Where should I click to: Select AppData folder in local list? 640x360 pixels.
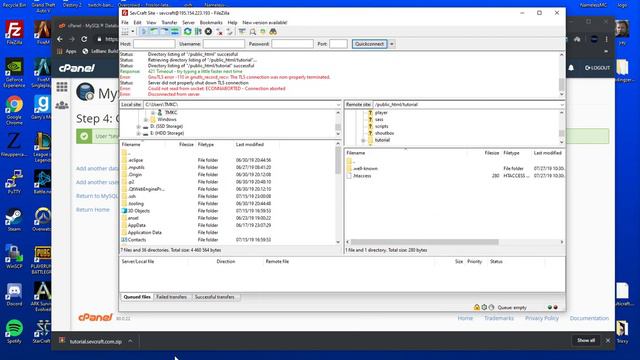137,225
